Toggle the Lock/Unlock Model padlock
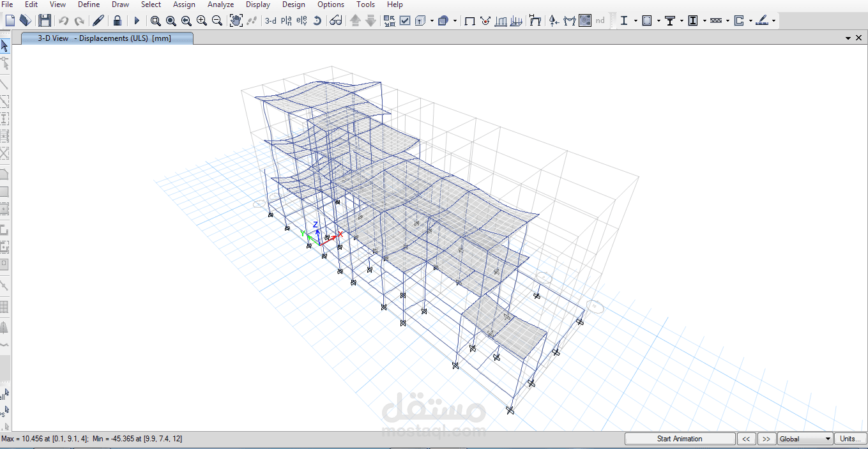Viewport: 868px width, 449px height. [118, 20]
